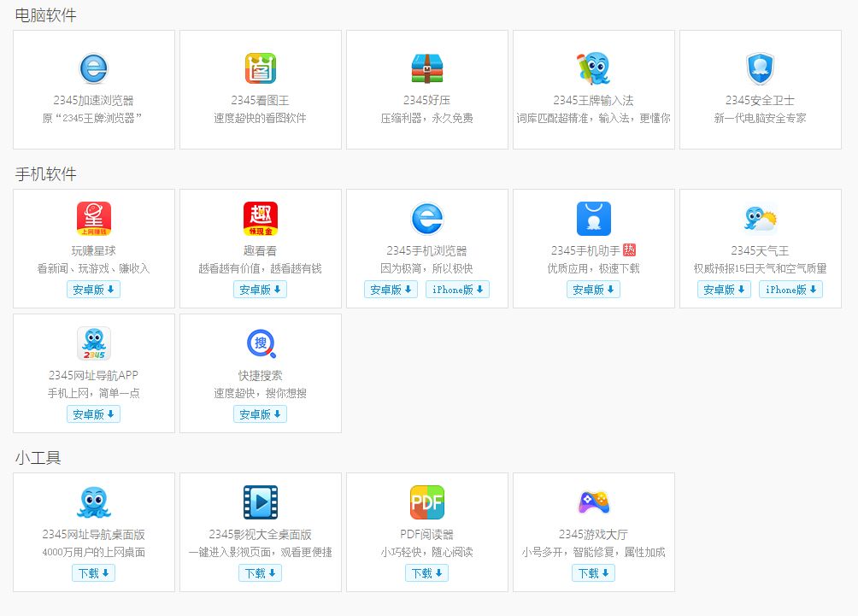Image resolution: width=858 pixels, height=616 pixels.
Task: Click the 手机软件 section heading
Action: coord(45,174)
